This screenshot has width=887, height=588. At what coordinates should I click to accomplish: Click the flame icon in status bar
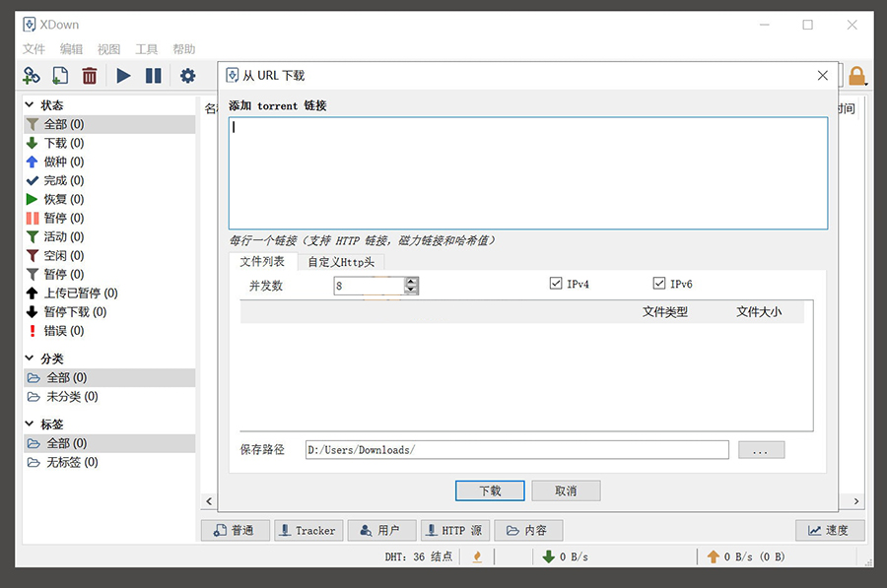(x=477, y=556)
